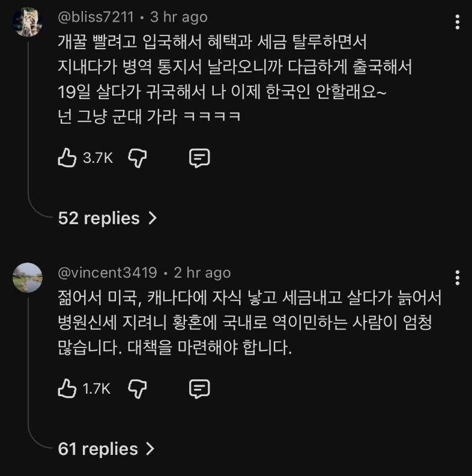Viewport: 472px width, 476px height.
Task: Click the "2 hr ago" timestamp
Action: (202, 273)
